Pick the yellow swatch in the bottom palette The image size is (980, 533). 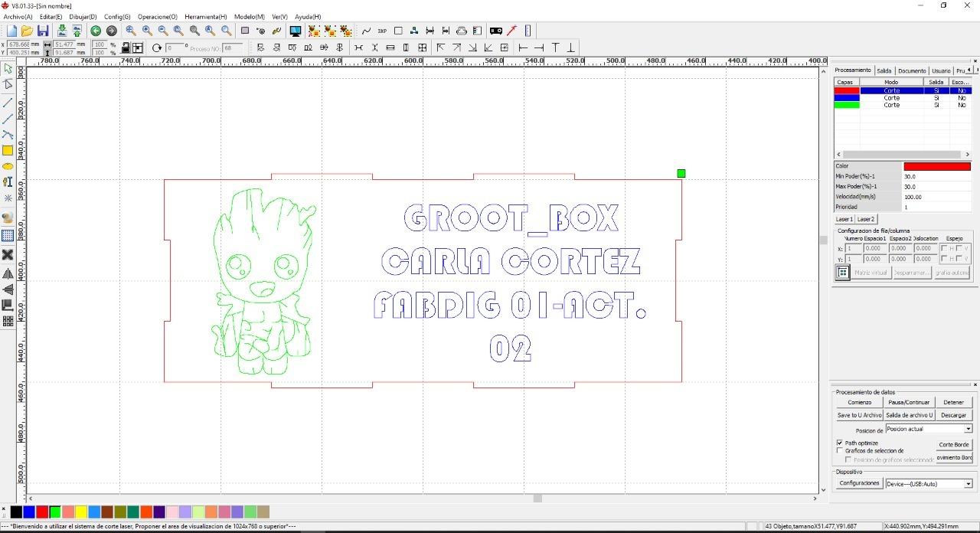81,512
